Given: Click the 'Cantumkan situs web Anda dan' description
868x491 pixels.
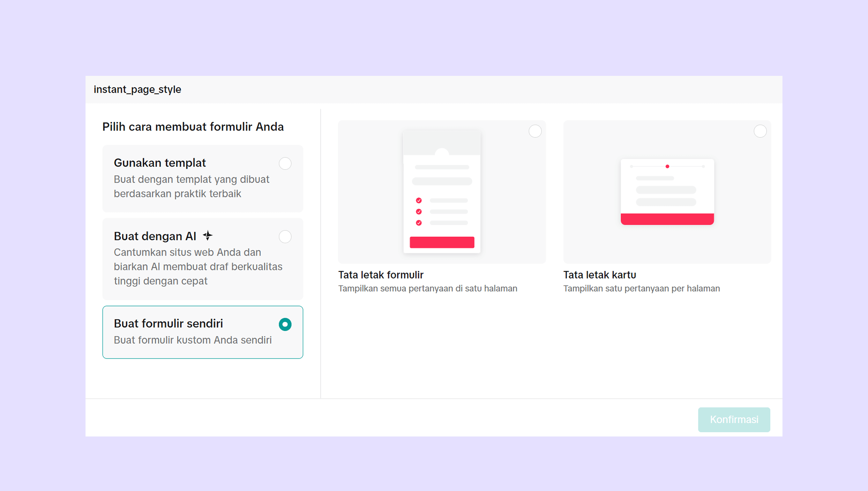Looking at the screenshot, I should (198, 267).
